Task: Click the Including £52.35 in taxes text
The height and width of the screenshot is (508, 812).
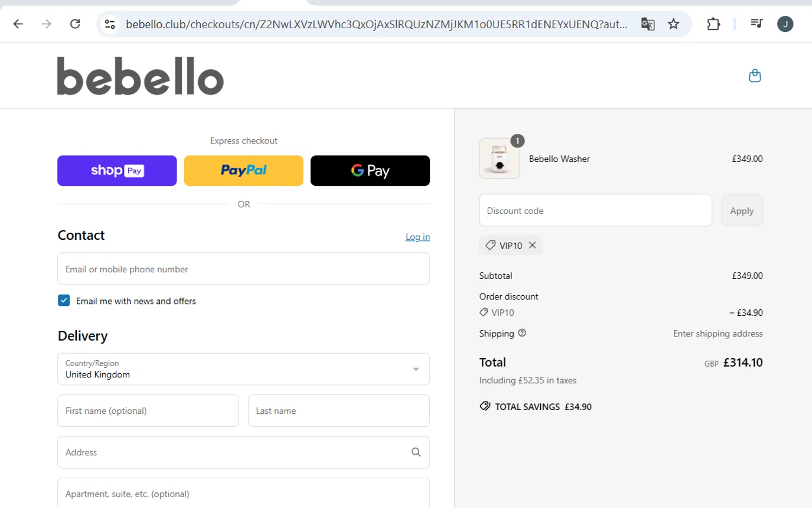Action: (x=528, y=380)
